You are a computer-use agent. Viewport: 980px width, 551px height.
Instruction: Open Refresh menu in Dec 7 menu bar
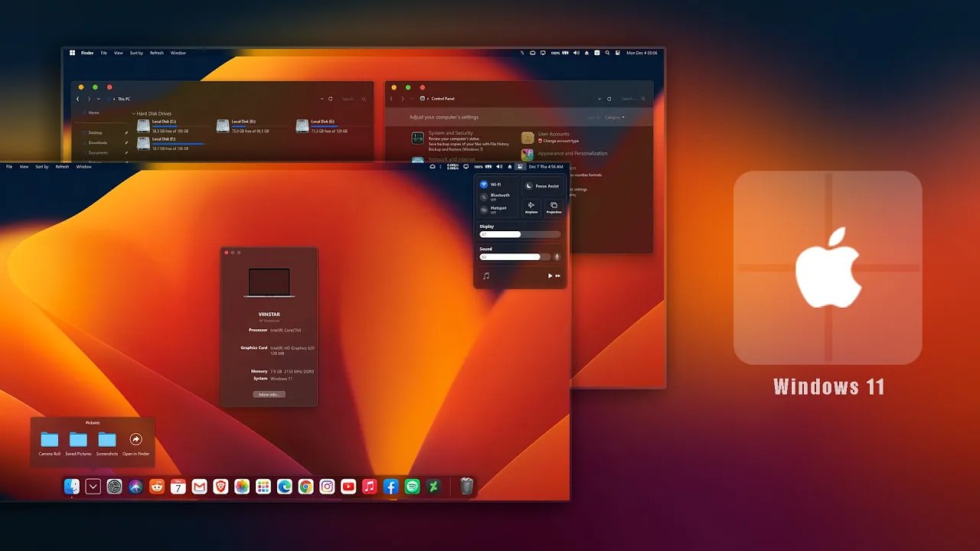[62, 166]
